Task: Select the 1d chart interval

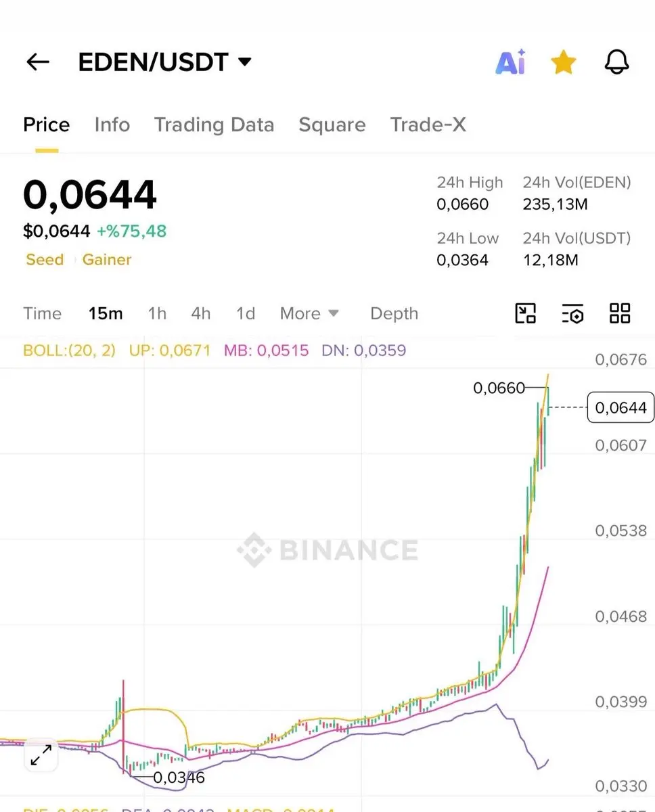Action: [x=246, y=313]
